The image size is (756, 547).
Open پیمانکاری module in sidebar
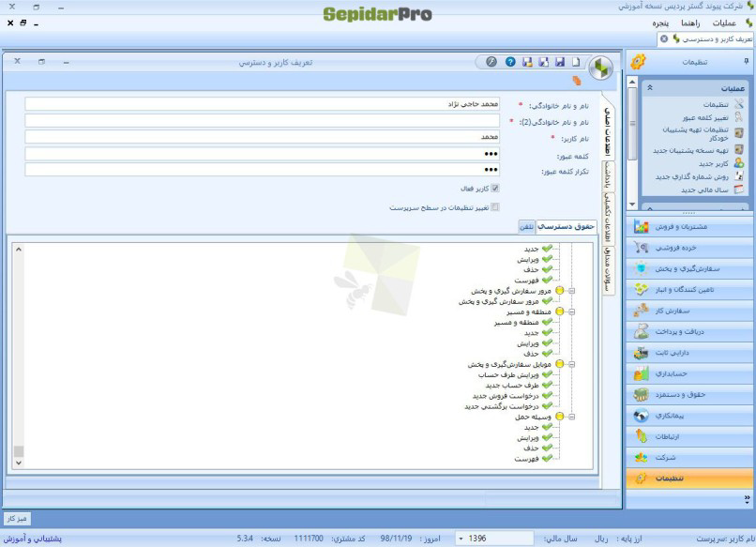(688, 416)
